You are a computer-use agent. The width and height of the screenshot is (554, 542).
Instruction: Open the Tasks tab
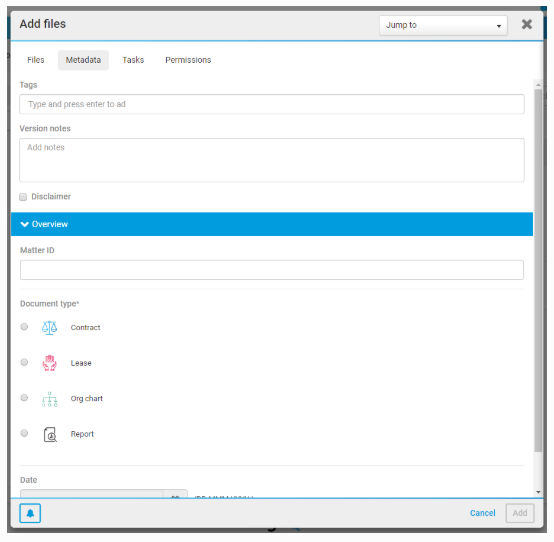133,60
